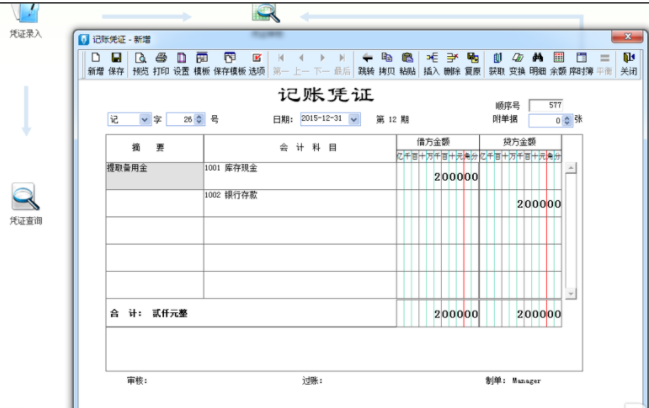This screenshot has height=408, width=649.
Task: Click the 拷贝 (Copy) icon
Action: [386, 64]
